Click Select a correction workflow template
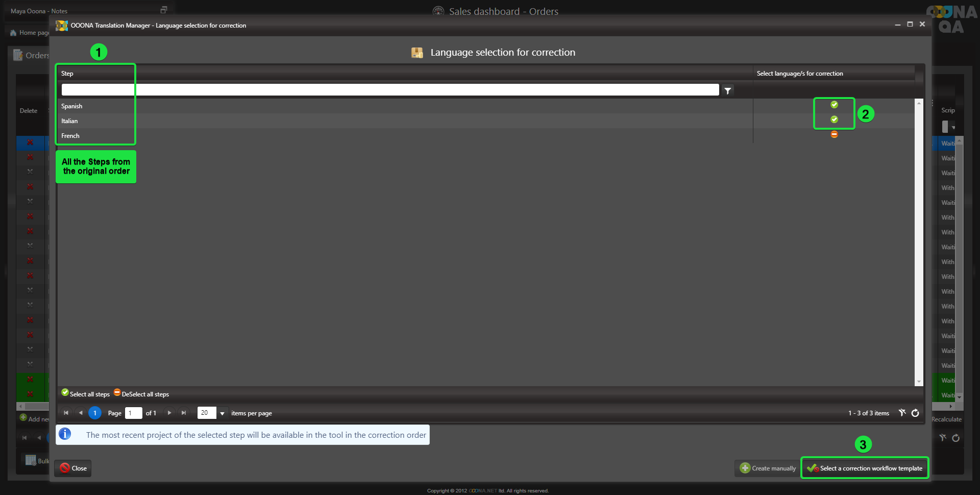This screenshot has height=495, width=980. click(865, 468)
